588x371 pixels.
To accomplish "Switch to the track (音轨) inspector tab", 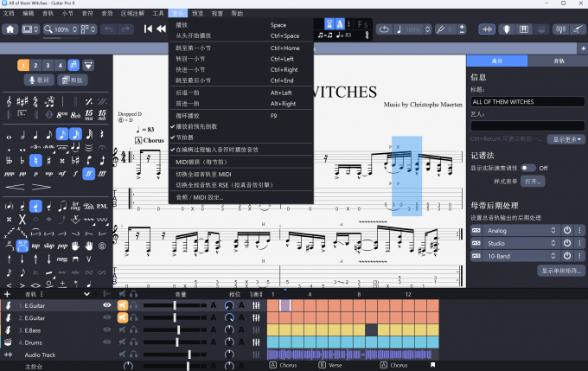I will pyautogui.click(x=557, y=61).
